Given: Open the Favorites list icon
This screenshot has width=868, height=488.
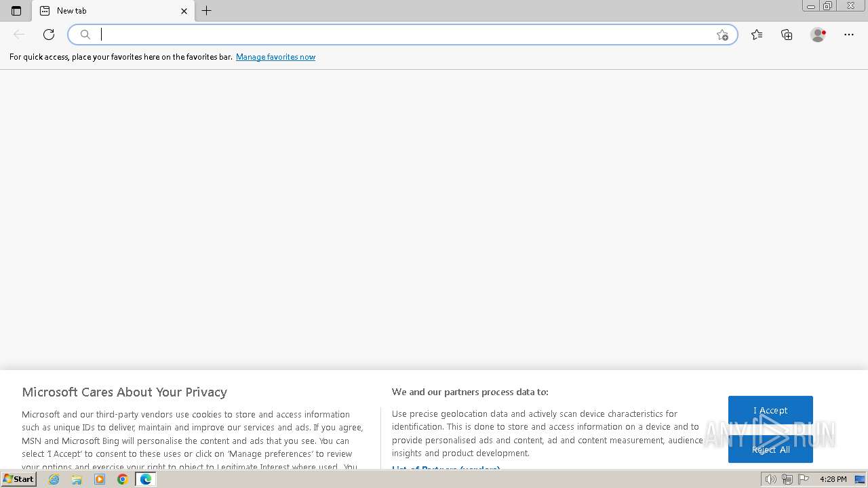Looking at the screenshot, I should [x=757, y=35].
